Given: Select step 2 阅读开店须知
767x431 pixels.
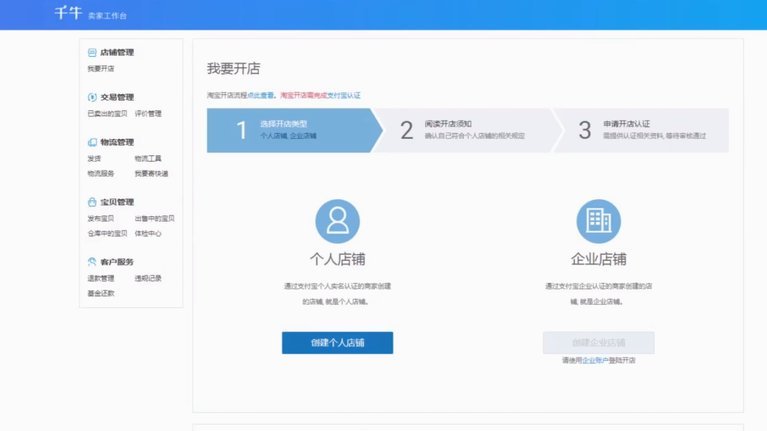Looking at the screenshot, I should click(x=469, y=130).
